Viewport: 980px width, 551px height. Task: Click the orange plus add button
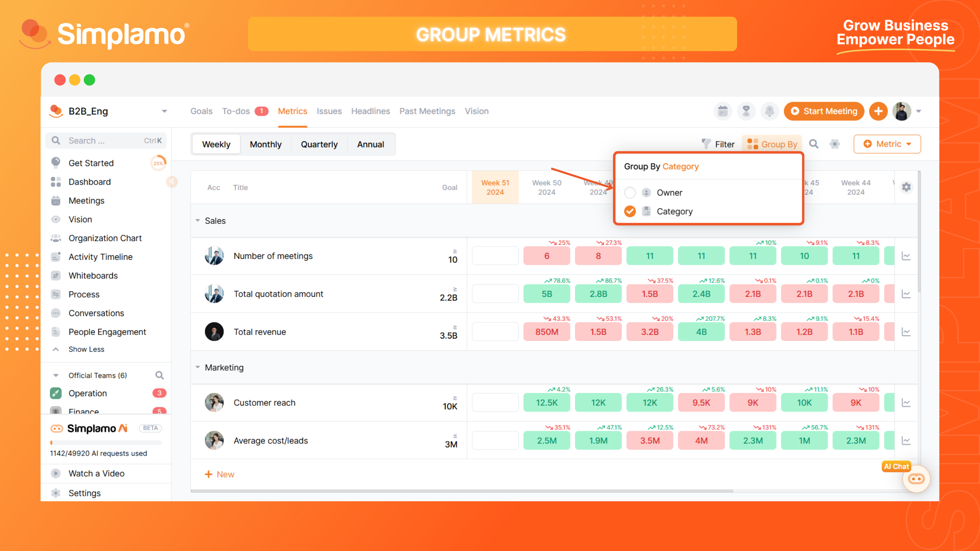pyautogui.click(x=878, y=111)
